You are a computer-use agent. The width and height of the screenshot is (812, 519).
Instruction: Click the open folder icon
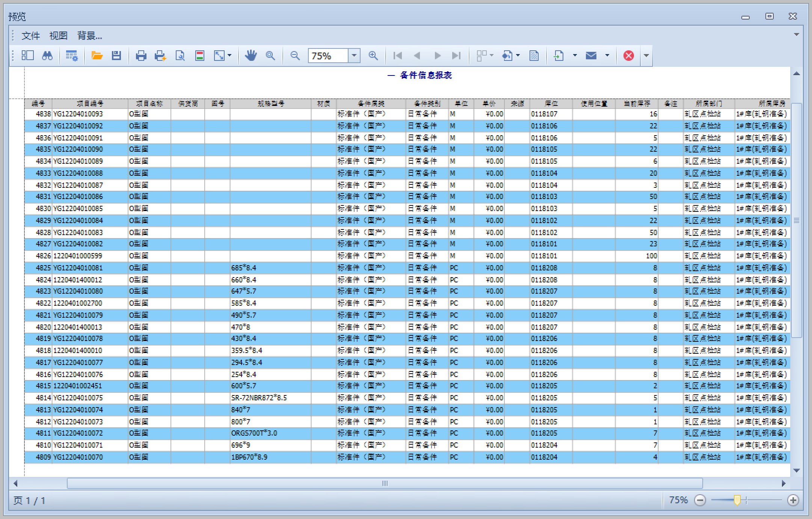pyautogui.click(x=97, y=56)
